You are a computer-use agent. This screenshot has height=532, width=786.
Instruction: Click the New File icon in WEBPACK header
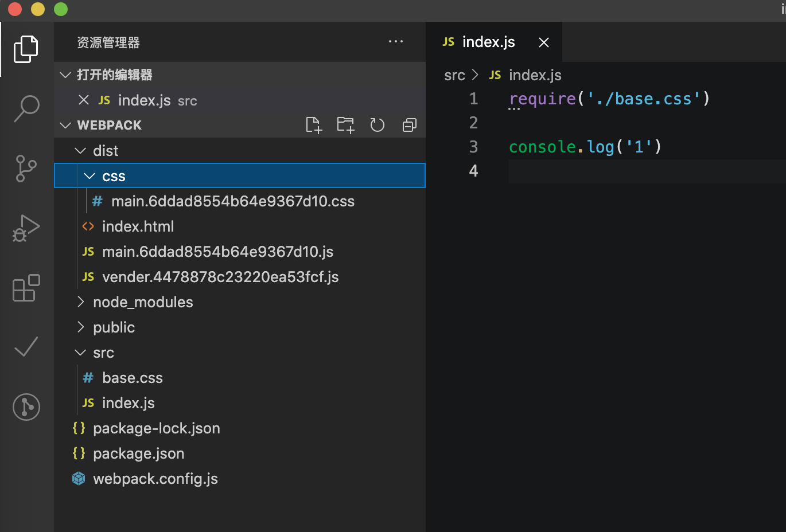(x=314, y=125)
